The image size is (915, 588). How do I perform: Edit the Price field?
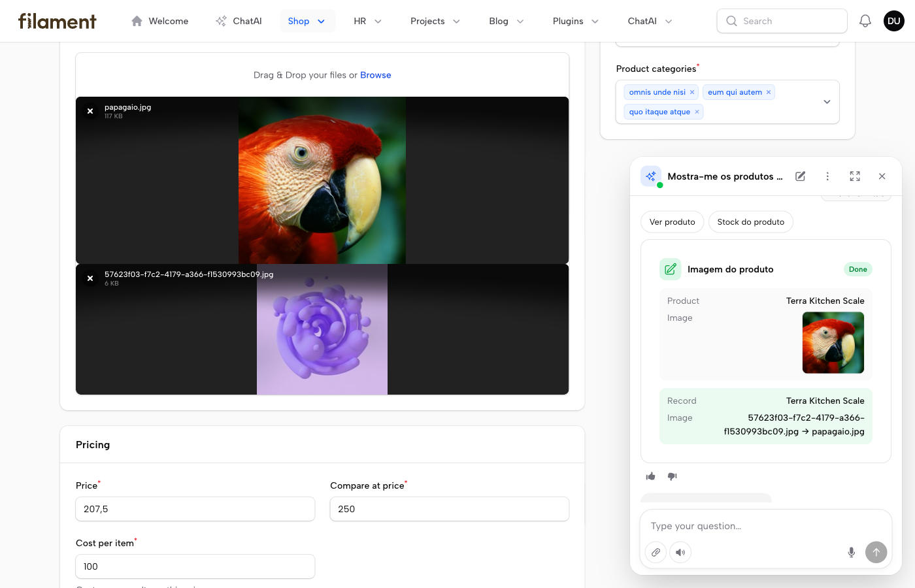[195, 509]
